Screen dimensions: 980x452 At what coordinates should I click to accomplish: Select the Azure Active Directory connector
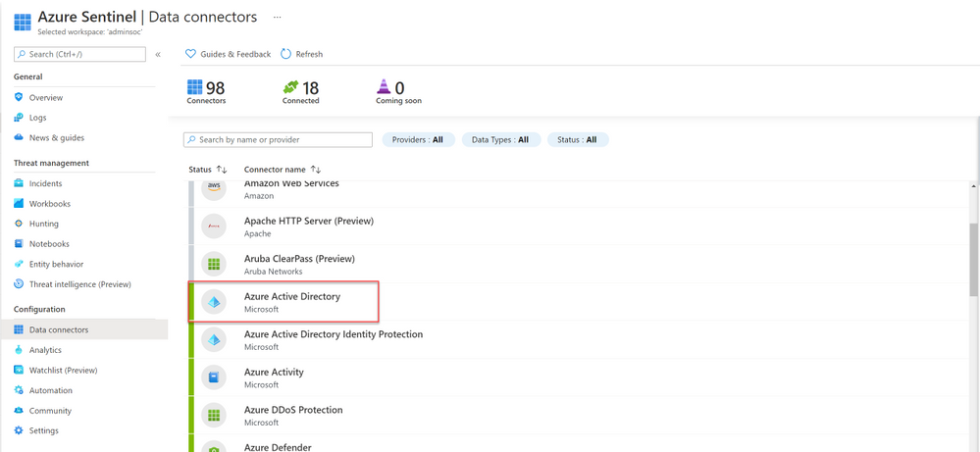[579, 302]
